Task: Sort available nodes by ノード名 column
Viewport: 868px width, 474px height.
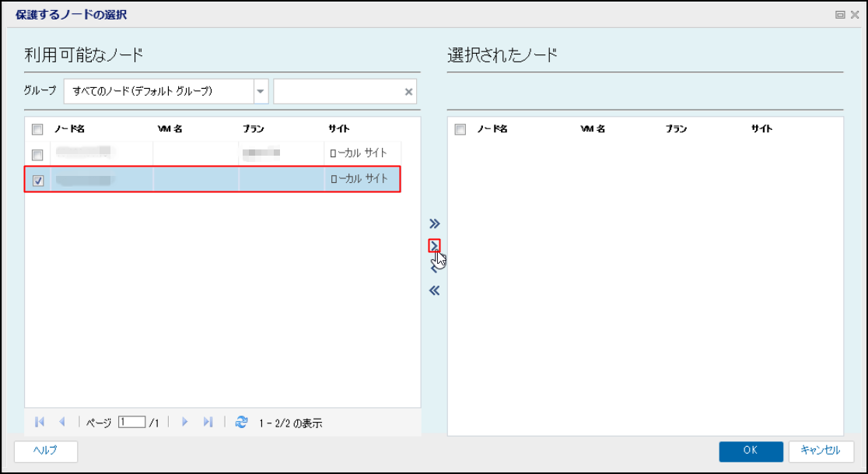Action: (69, 129)
